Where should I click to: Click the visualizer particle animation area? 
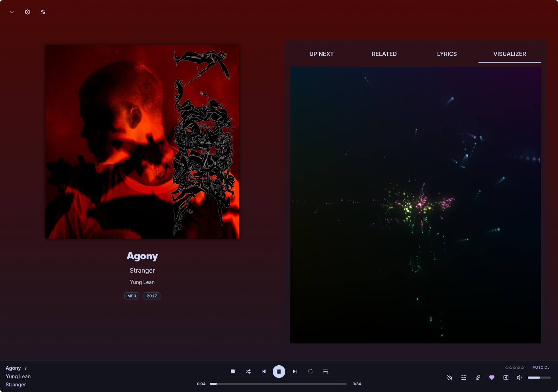416,205
